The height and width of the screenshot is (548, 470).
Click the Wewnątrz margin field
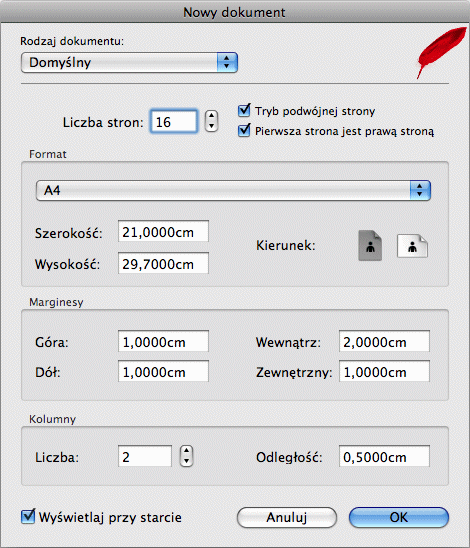pos(384,341)
